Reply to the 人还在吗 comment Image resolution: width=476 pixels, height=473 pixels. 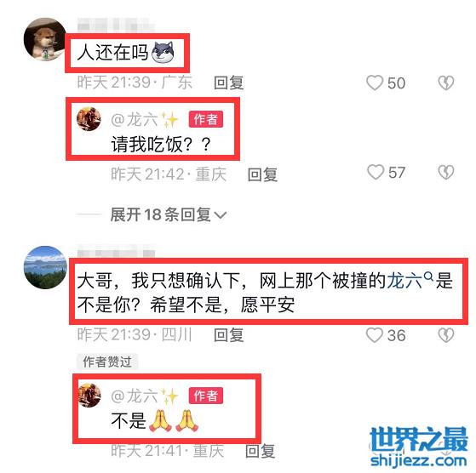coord(228,83)
